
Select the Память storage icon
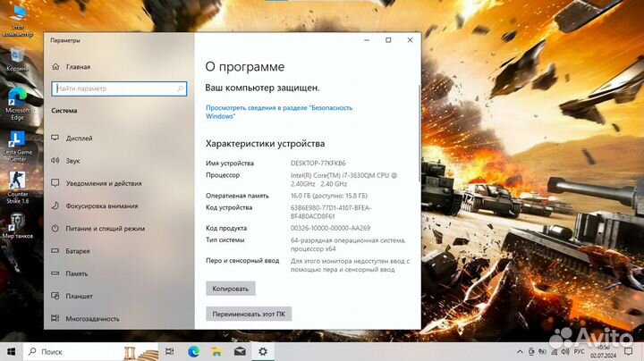click(55, 273)
